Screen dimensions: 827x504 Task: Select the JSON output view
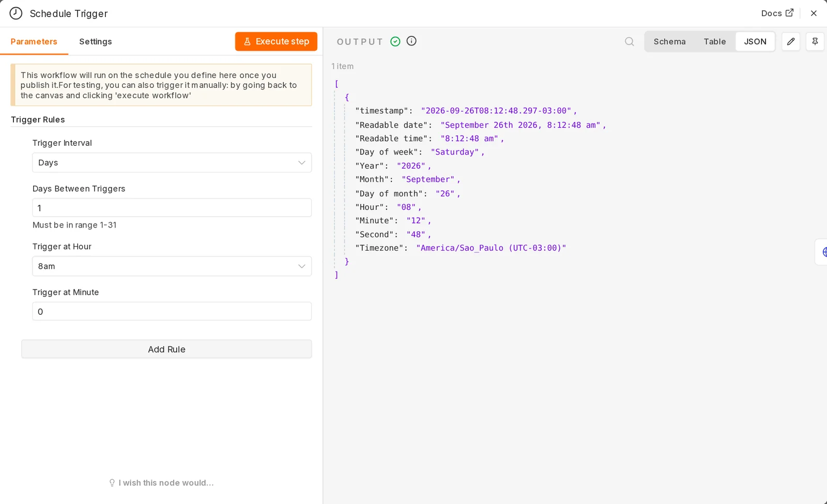click(755, 41)
